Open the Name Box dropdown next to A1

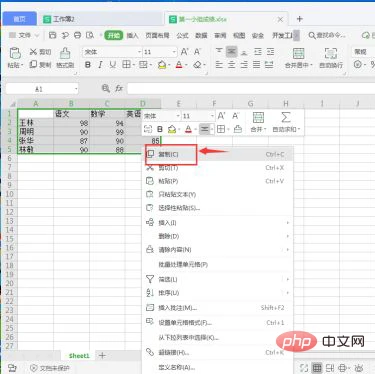tap(76, 89)
